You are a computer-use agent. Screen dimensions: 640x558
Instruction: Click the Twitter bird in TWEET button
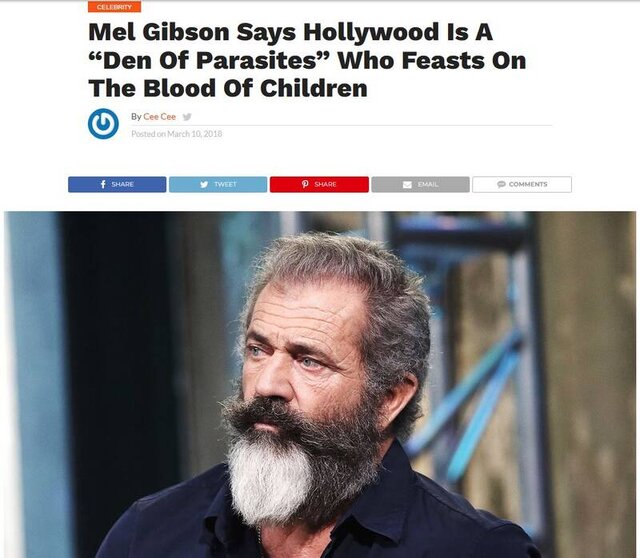(204, 185)
